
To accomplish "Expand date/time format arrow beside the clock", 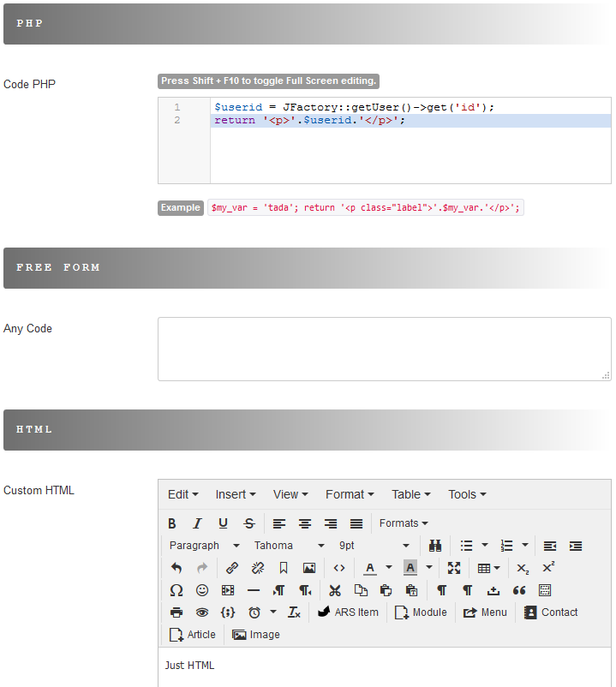I will click(x=273, y=612).
